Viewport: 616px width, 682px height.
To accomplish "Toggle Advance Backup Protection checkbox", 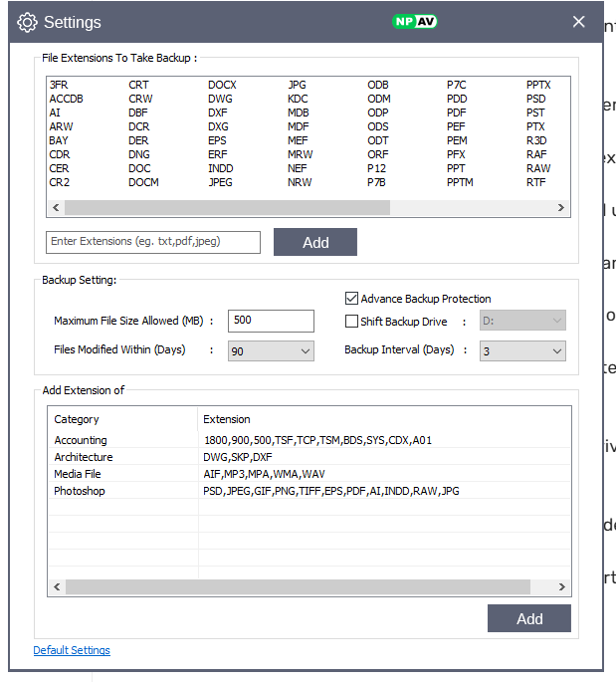I will (x=351, y=298).
